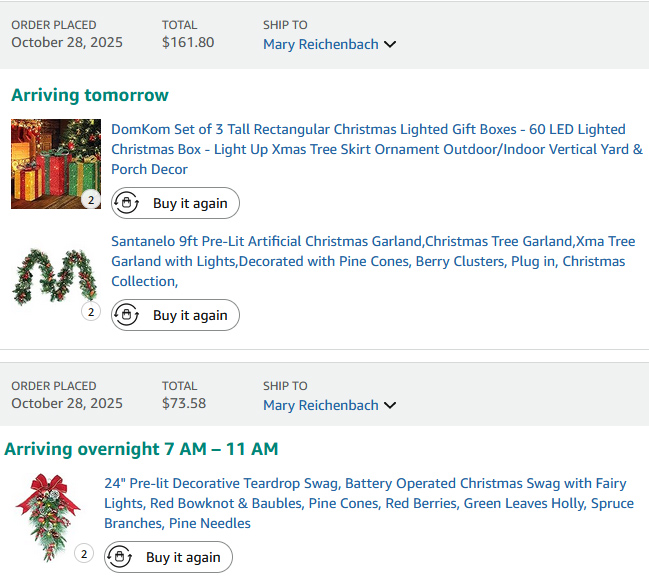This screenshot has width=649, height=576.
Task: View the lighted gift boxes thumbnail
Action: (55, 163)
